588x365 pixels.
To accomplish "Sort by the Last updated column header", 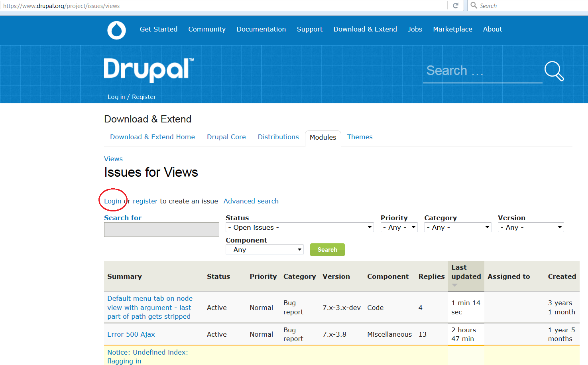I will pos(466,272).
